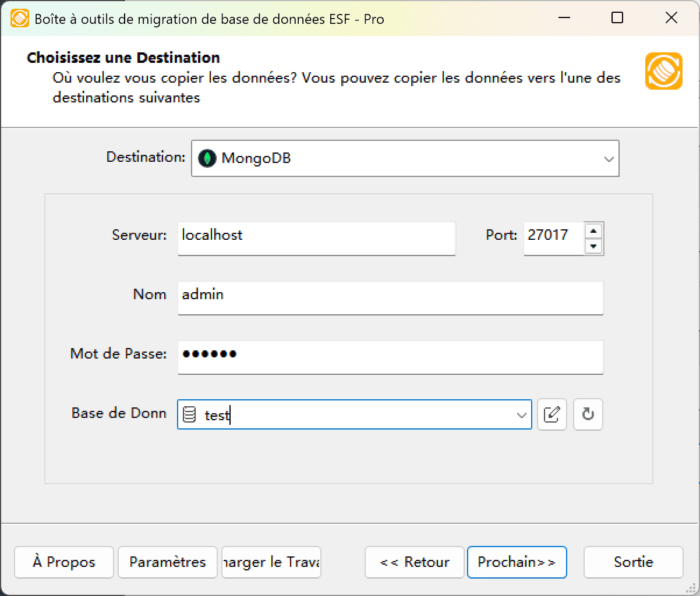
Task: Click the Charger le Travail button
Action: (271, 562)
